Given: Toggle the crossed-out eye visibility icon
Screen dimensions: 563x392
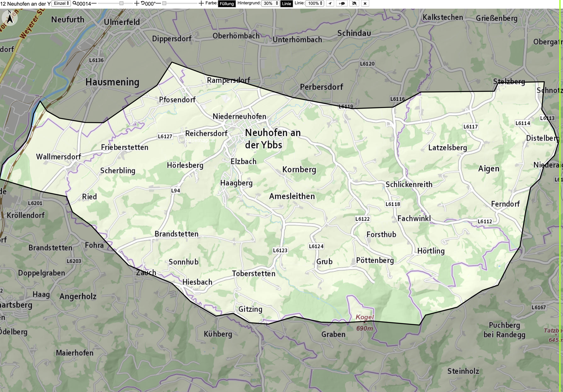Looking at the screenshot, I should [x=354, y=3].
